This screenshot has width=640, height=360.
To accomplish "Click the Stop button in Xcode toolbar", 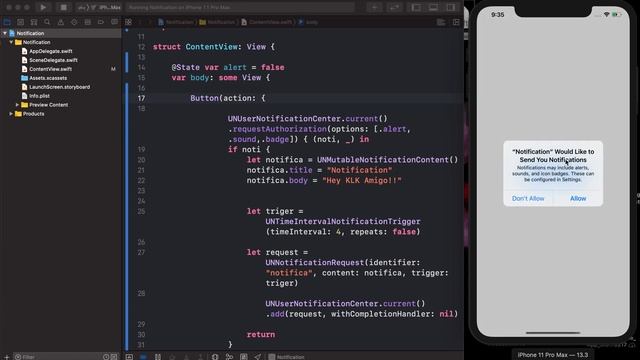I will pyautogui.click(x=63, y=7).
